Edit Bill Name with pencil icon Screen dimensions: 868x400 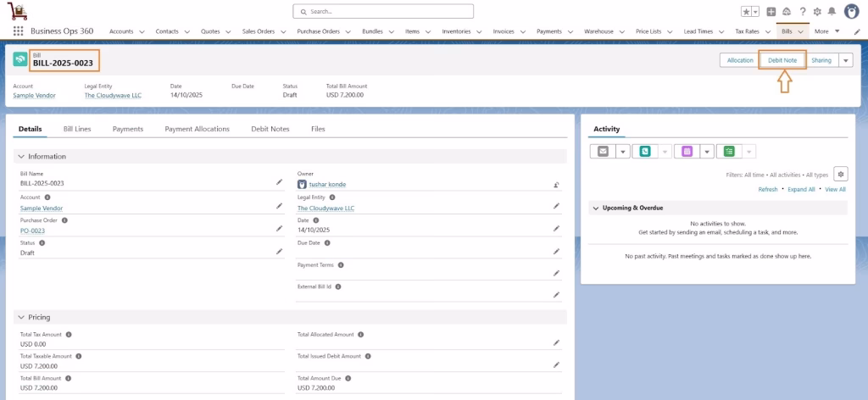pos(280,181)
